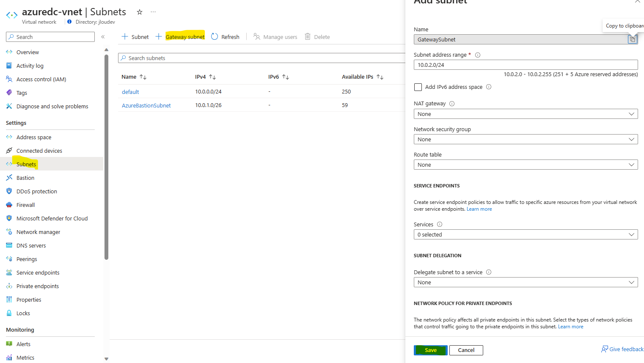Screen dimensions: 644x363
Task: Click Learn more under Service Endpoints
Action: tap(479, 209)
